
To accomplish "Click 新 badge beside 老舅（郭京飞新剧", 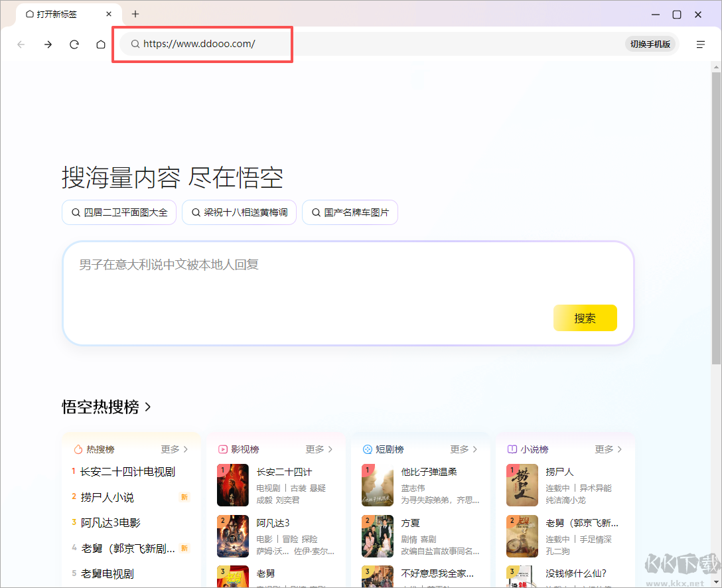I will (184, 548).
